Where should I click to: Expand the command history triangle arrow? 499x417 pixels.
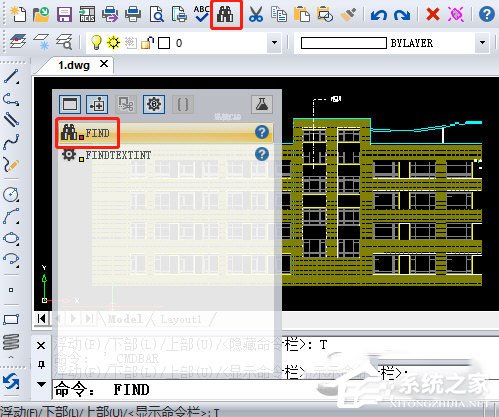[41, 384]
